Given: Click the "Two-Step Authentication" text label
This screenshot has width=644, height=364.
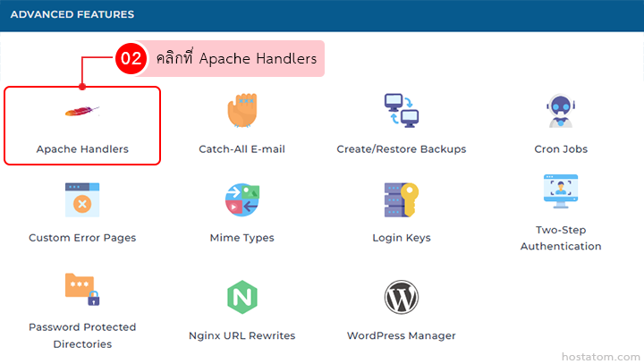Looking at the screenshot, I should pyautogui.click(x=561, y=238).
